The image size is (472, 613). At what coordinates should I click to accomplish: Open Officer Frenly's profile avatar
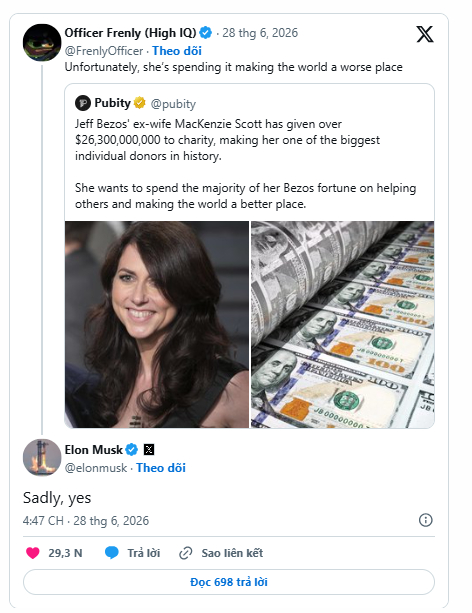click(42, 42)
